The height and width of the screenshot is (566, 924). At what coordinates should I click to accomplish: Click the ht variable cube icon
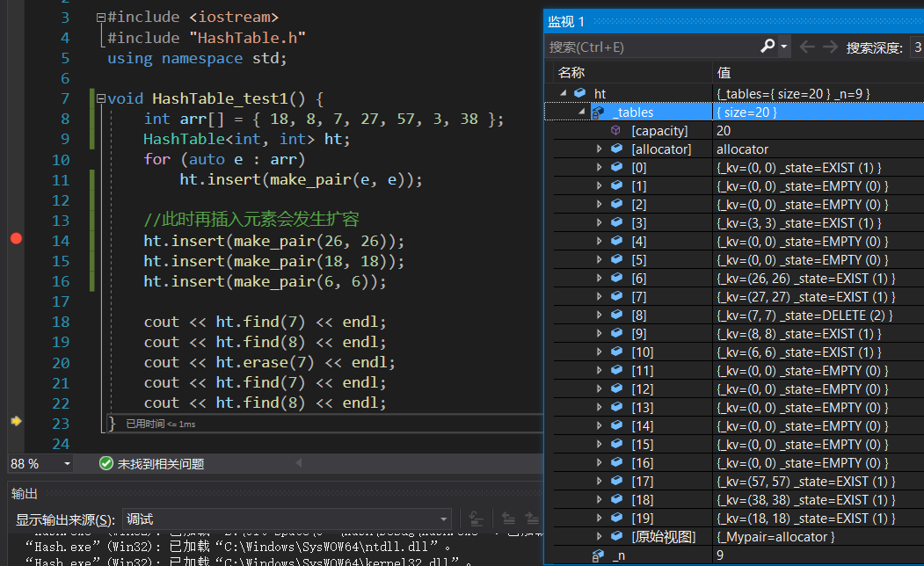click(x=580, y=93)
